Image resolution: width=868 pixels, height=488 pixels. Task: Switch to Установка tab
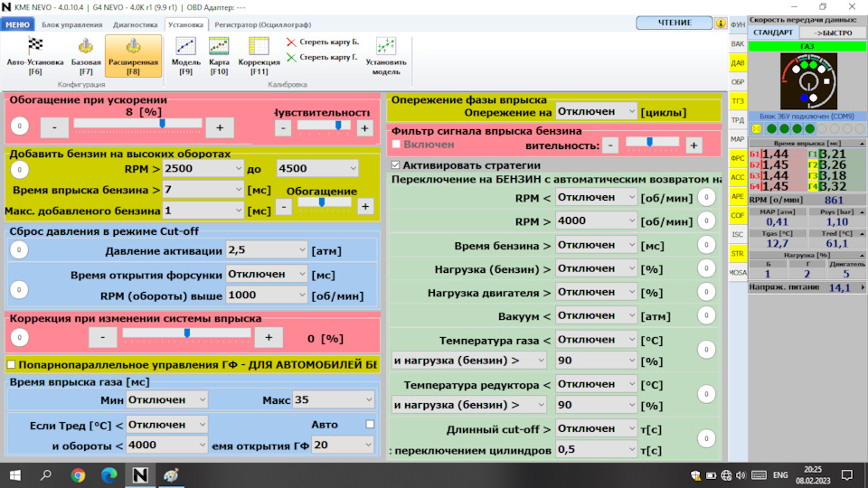click(185, 24)
